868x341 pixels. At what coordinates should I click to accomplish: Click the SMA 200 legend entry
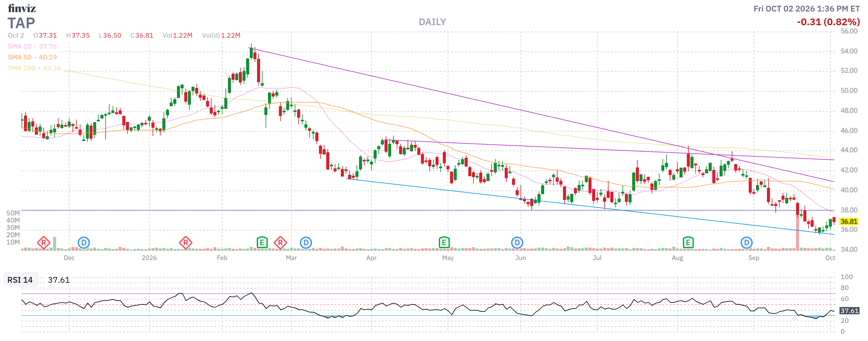[34, 68]
